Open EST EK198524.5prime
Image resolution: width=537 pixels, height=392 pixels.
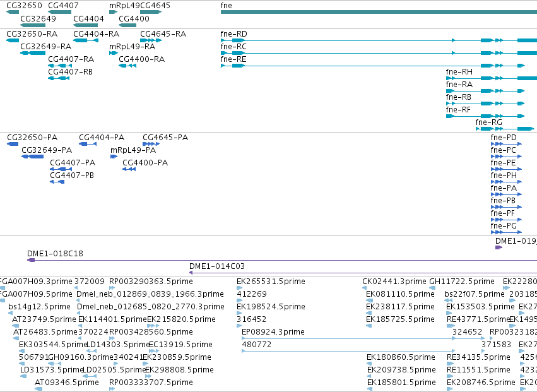click(271, 307)
